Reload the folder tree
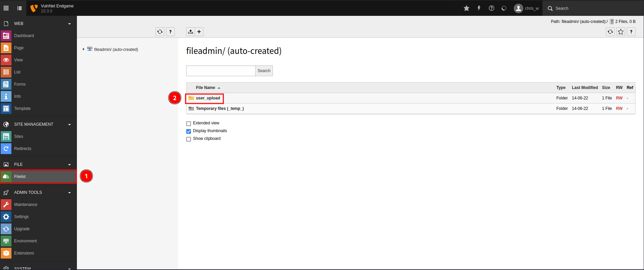This screenshot has width=644, height=270. click(x=160, y=32)
